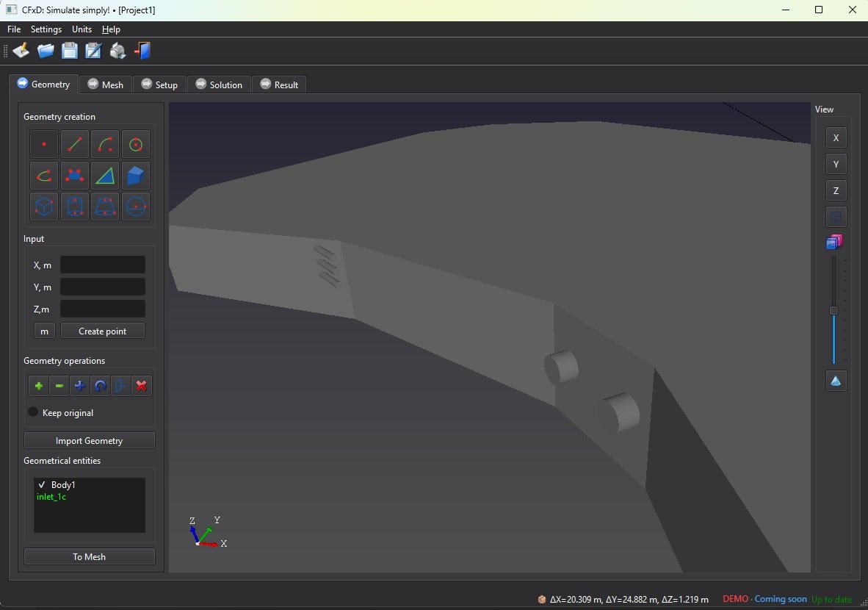
Task: Click the blue cone view button
Action: click(x=836, y=381)
